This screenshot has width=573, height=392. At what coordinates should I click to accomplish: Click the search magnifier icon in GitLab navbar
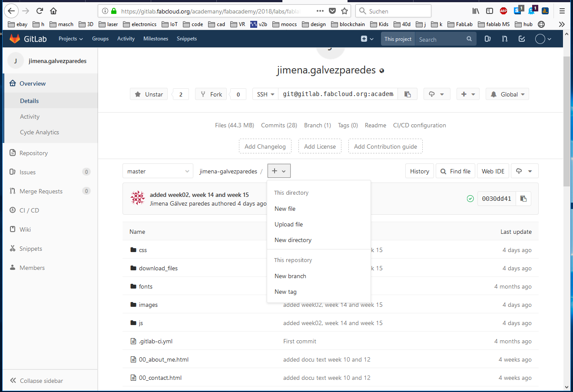pyautogui.click(x=469, y=39)
